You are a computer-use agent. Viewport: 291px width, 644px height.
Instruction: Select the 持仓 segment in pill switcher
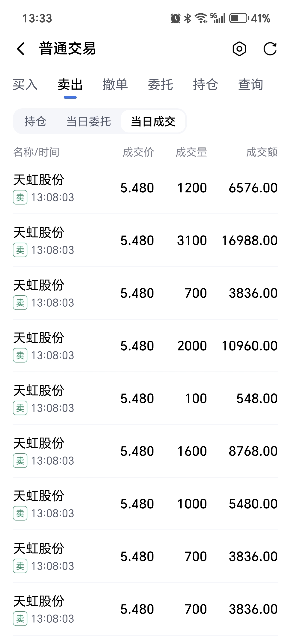tap(35, 121)
